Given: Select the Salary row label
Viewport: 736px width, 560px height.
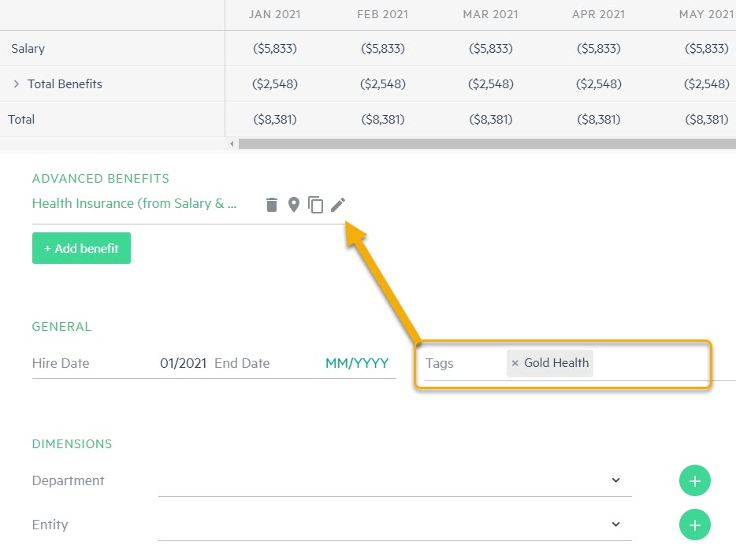Looking at the screenshot, I should click(28, 48).
